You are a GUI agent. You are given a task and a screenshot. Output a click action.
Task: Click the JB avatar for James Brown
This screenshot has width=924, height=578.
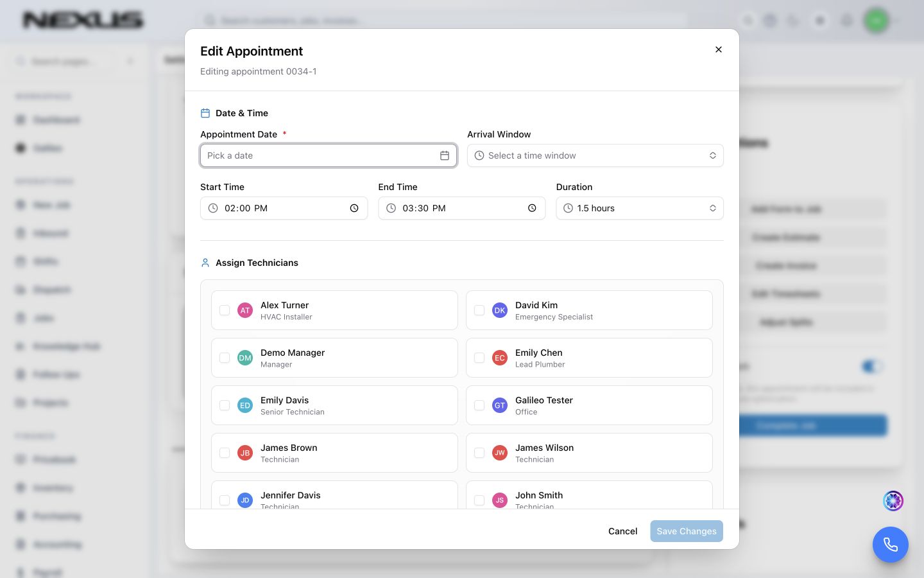pyautogui.click(x=245, y=453)
